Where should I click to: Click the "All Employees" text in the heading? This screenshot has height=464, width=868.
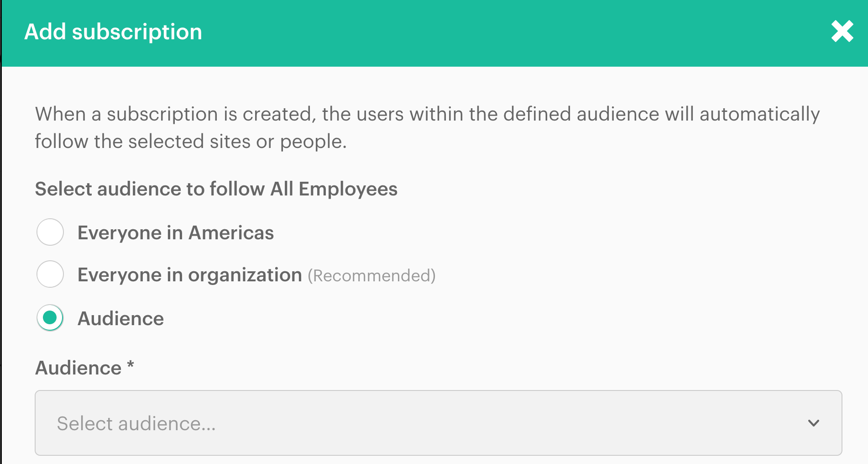334,189
